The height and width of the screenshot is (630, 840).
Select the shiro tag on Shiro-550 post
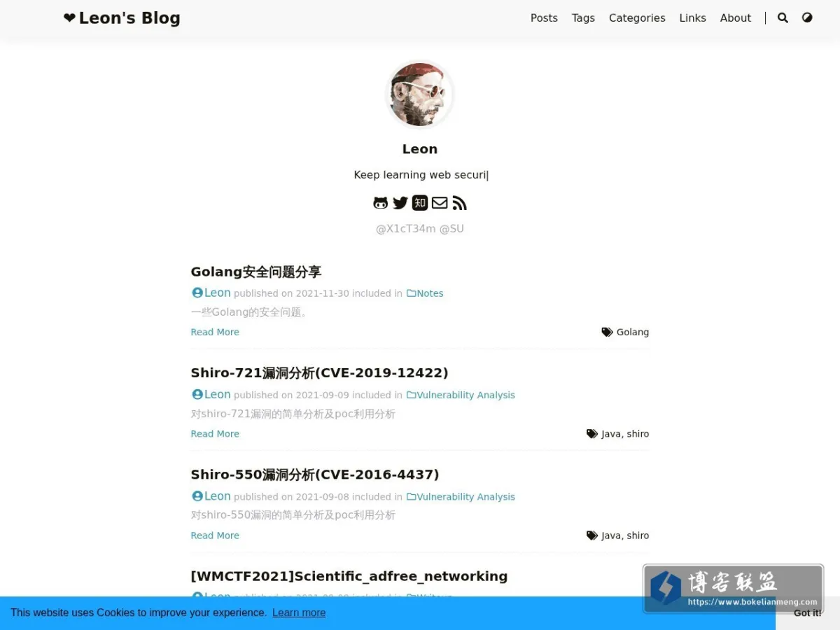point(638,535)
